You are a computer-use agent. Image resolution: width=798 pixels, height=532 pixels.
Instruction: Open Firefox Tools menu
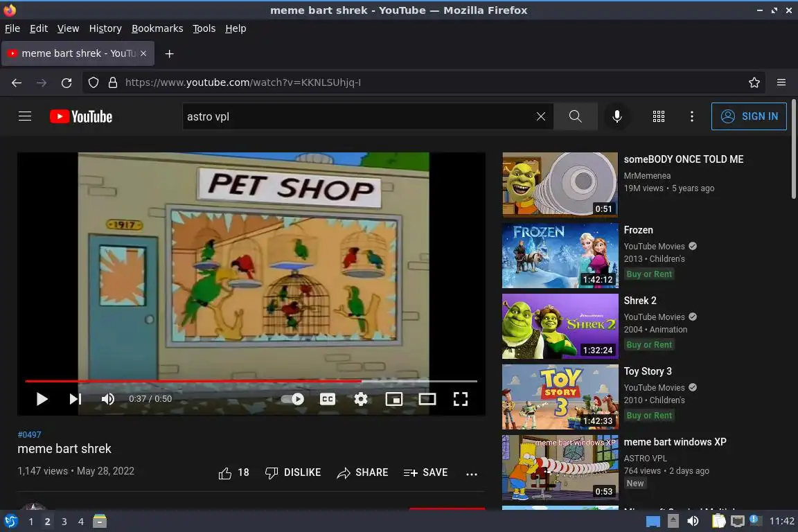(x=204, y=28)
